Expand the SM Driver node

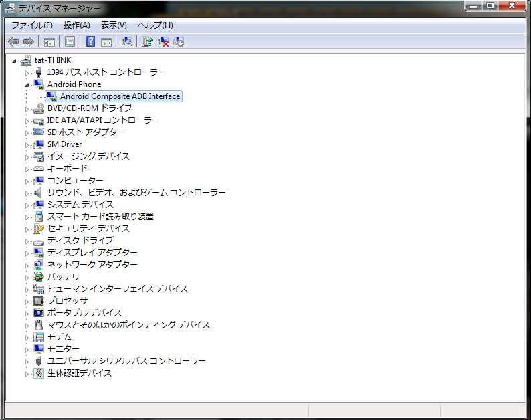tap(27, 145)
